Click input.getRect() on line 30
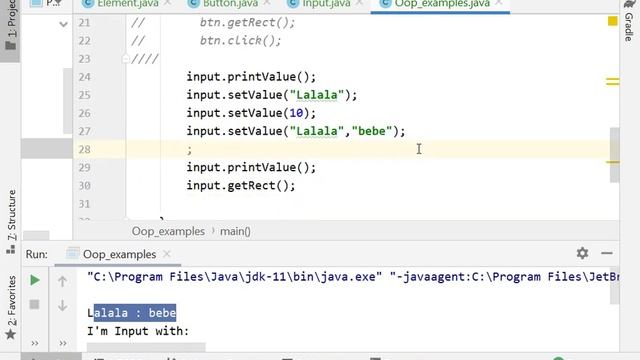 pos(241,186)
